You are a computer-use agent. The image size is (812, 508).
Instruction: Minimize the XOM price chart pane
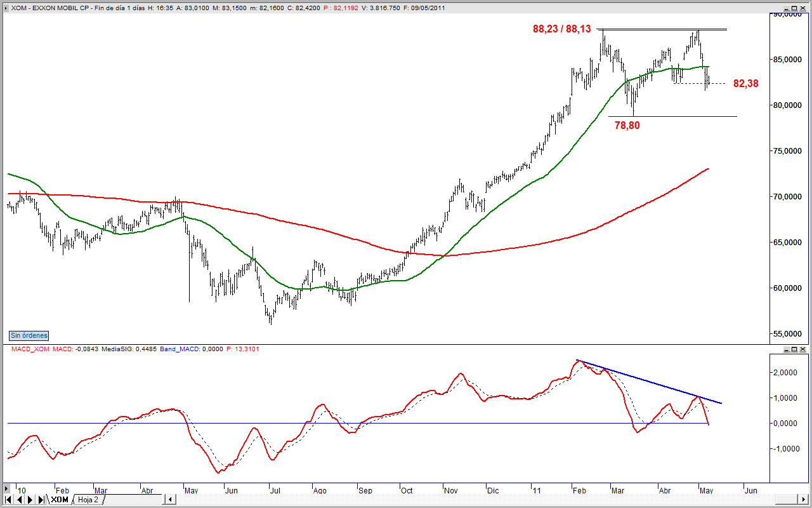point(787,8)
